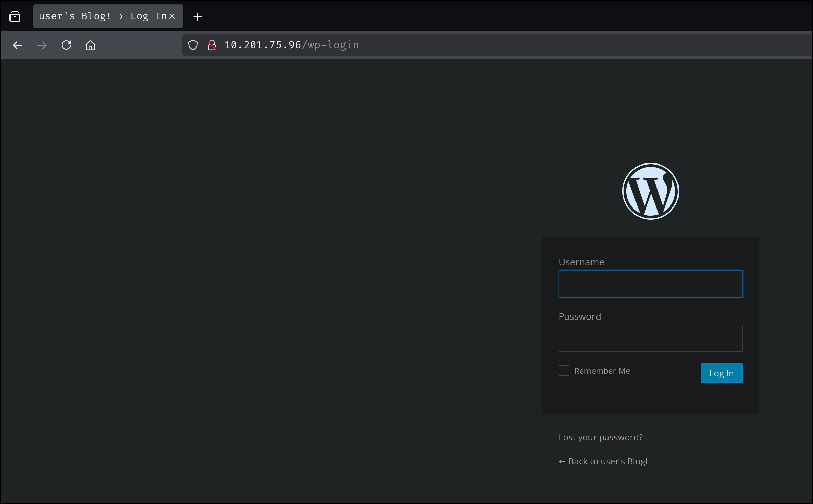
Task: Open the tracking protection shield icon
Action: 193,45
